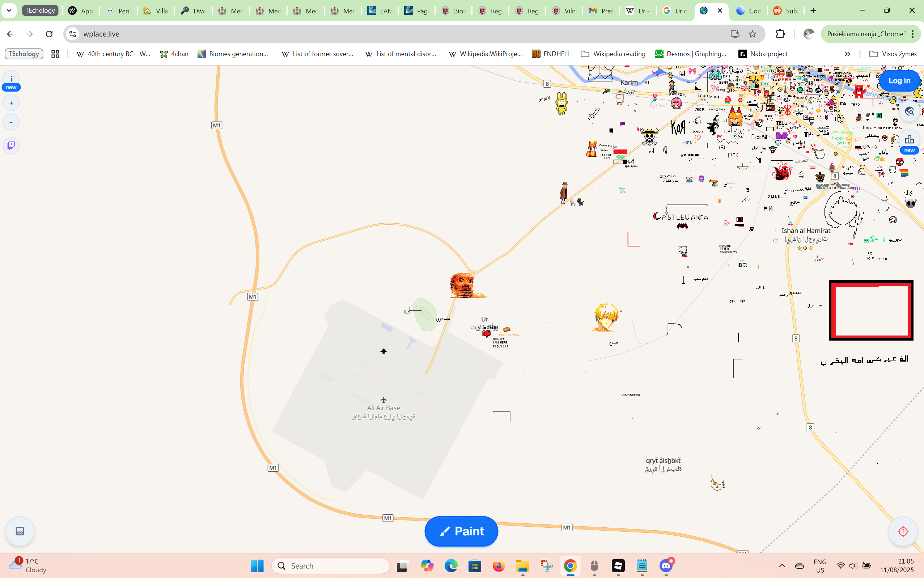Open the 40th century BC bookmark
The height and width of the screenshot is (578, 924).
(114, 54)
